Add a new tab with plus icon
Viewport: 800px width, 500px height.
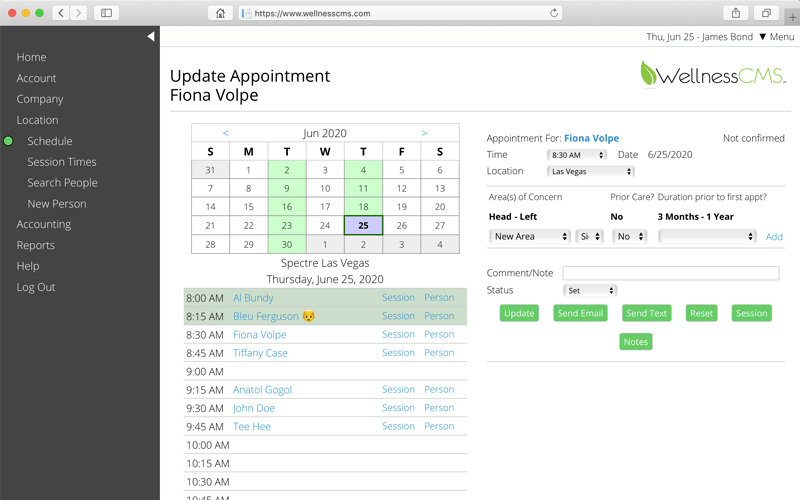(x=792, y=17)
